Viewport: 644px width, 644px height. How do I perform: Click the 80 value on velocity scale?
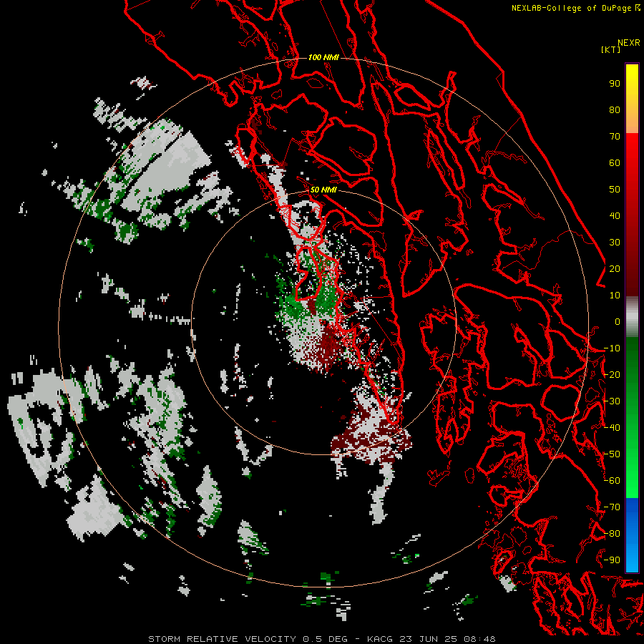tap(615, 109)
